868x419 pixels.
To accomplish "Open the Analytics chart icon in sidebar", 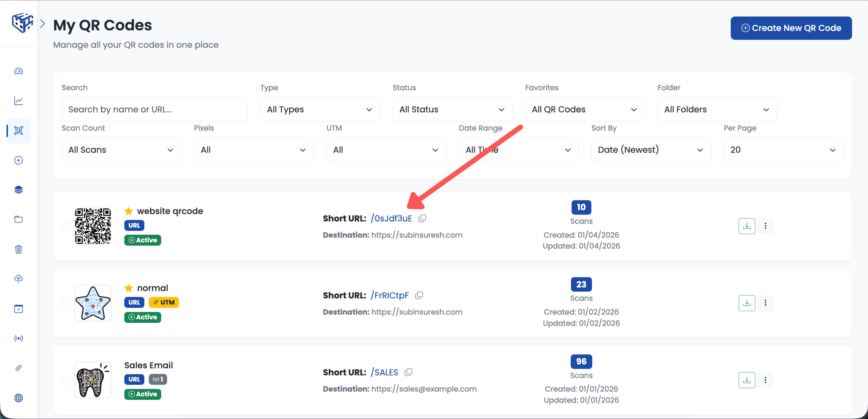I will tap(19, 101).
